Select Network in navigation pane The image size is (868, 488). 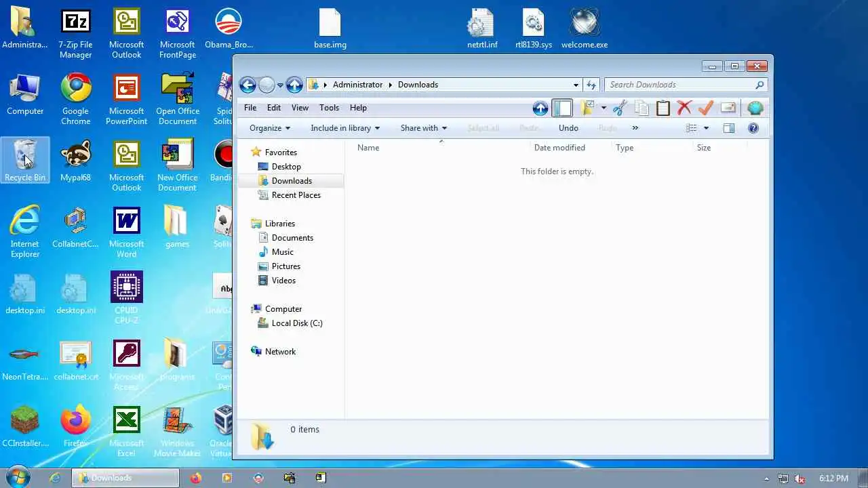(280, 352)
